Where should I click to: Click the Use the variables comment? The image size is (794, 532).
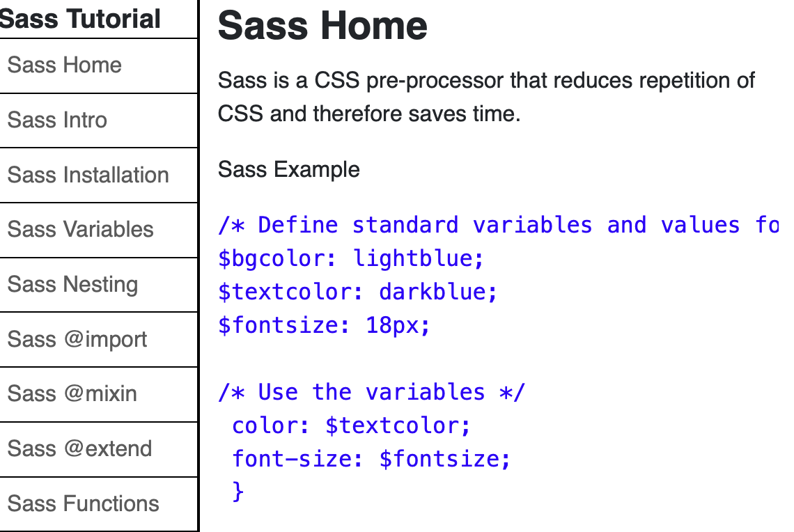[372, 392]
